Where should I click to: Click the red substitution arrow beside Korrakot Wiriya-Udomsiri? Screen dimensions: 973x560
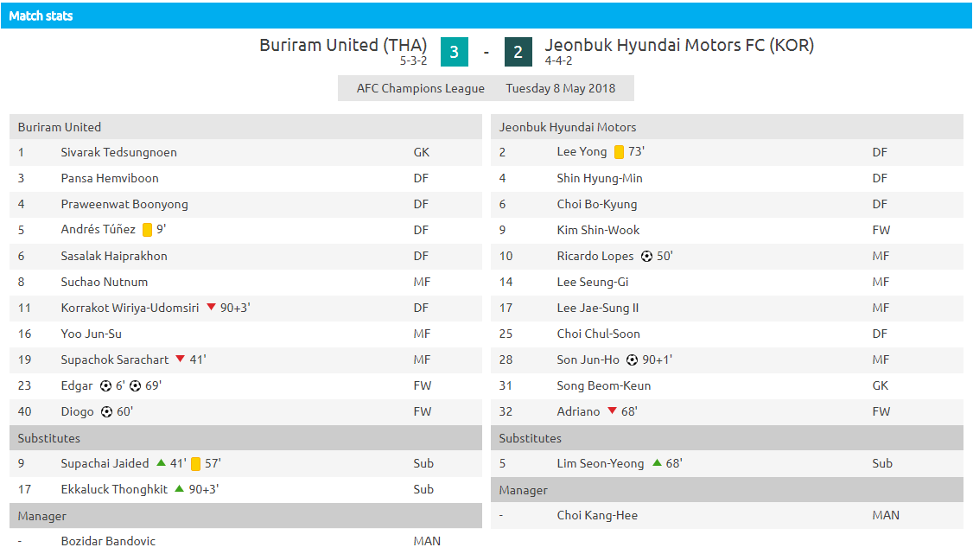tap(211, 307)
